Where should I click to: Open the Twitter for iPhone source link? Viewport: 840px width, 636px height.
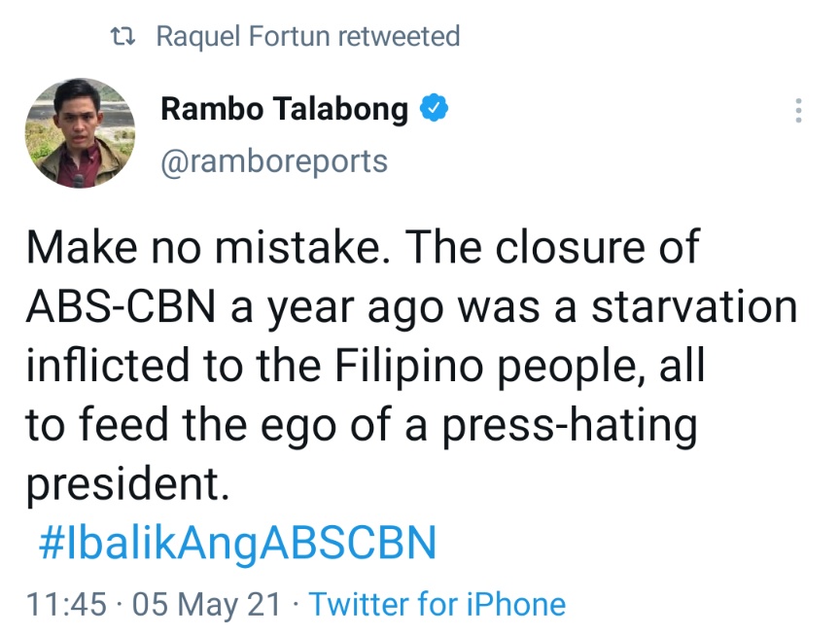(437, 604)
